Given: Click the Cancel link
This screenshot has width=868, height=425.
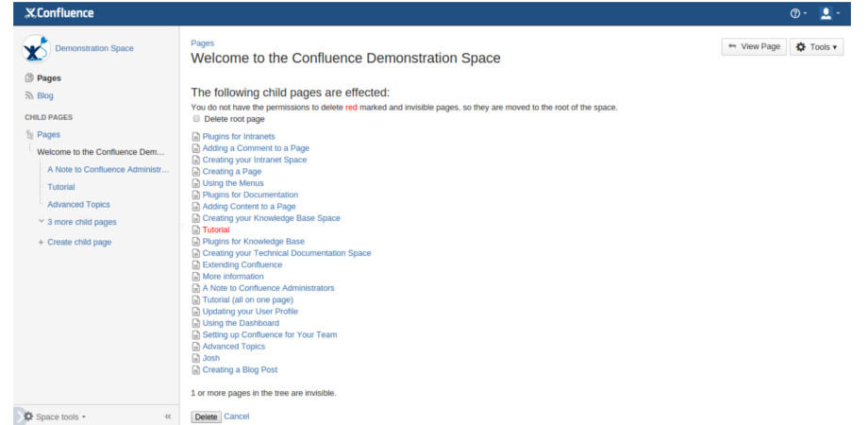Looking at the screenshot, I should (237, 416).
